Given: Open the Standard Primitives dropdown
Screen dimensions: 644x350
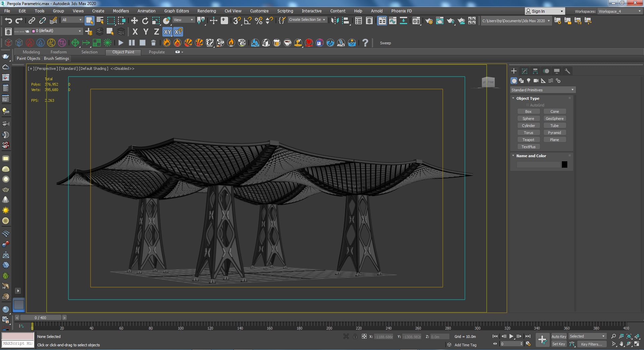Looking at the screenshot, I should click(542, 90).
